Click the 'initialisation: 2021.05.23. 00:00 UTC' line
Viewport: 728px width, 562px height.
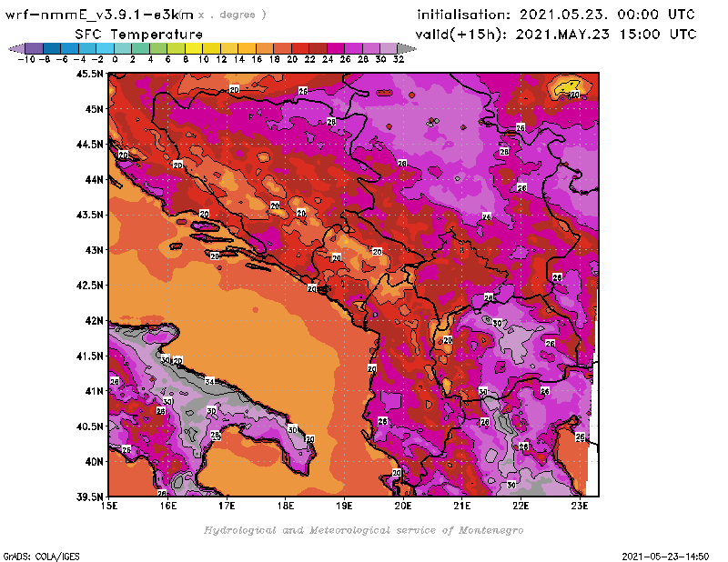click(556, 15)
